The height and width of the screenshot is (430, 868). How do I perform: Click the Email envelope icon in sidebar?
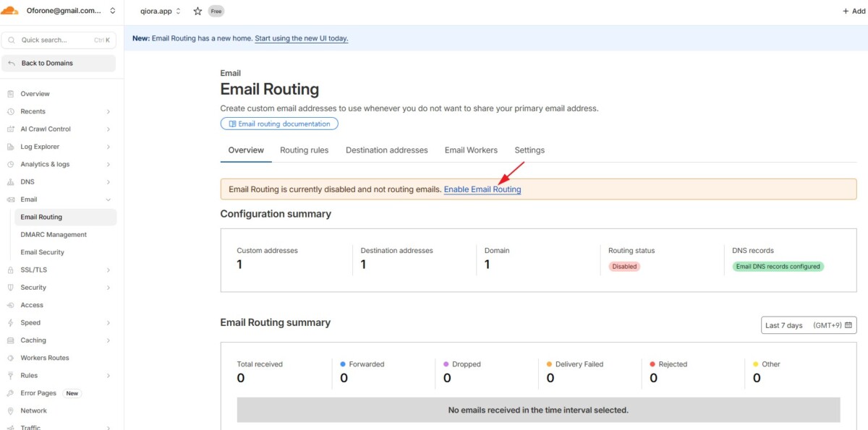[x=11, y=199]
